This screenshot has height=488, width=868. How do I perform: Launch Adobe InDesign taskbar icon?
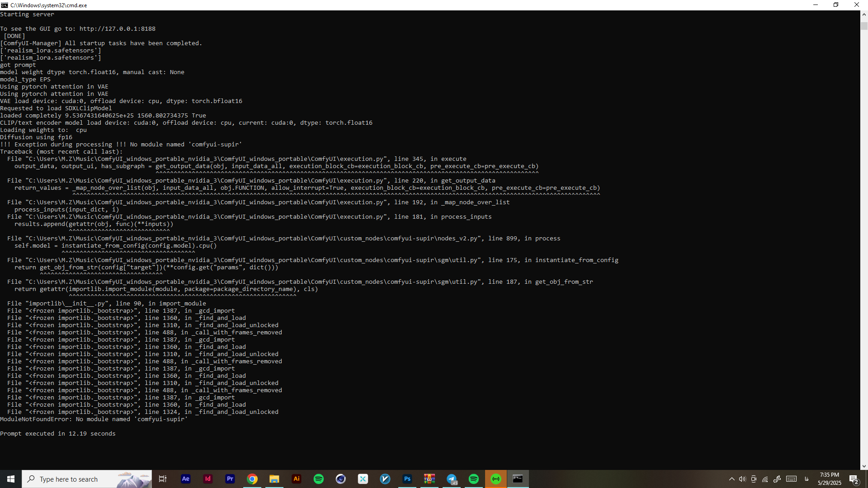208,479
